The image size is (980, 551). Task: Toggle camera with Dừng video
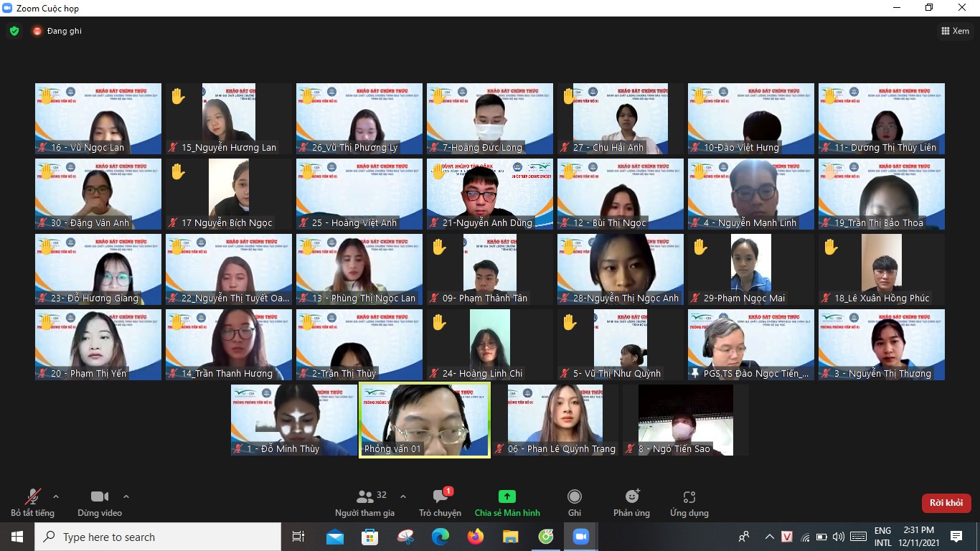99,496
